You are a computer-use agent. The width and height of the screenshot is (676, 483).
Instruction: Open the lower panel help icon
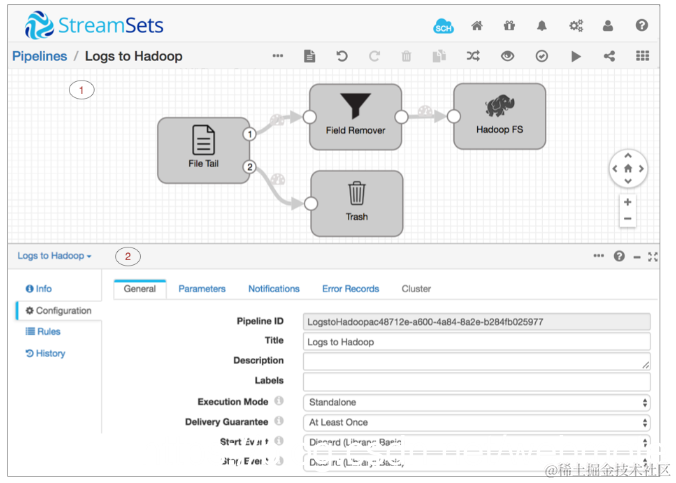pyautogui.click(x=619, y=256)
